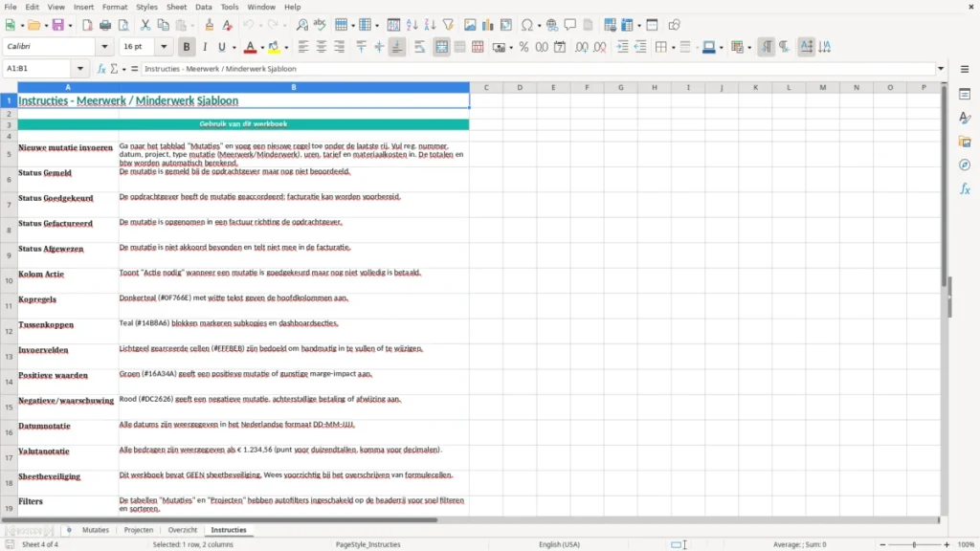Format cell as percent

tap(523, 47)
